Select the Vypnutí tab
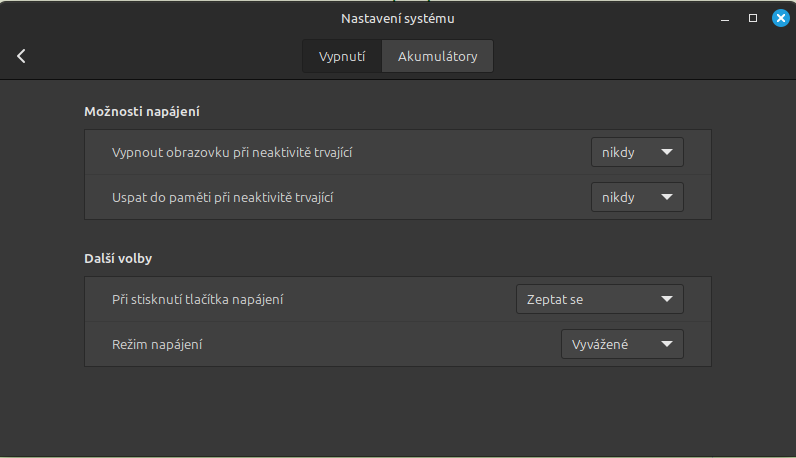796x458 pixels. 342,56
